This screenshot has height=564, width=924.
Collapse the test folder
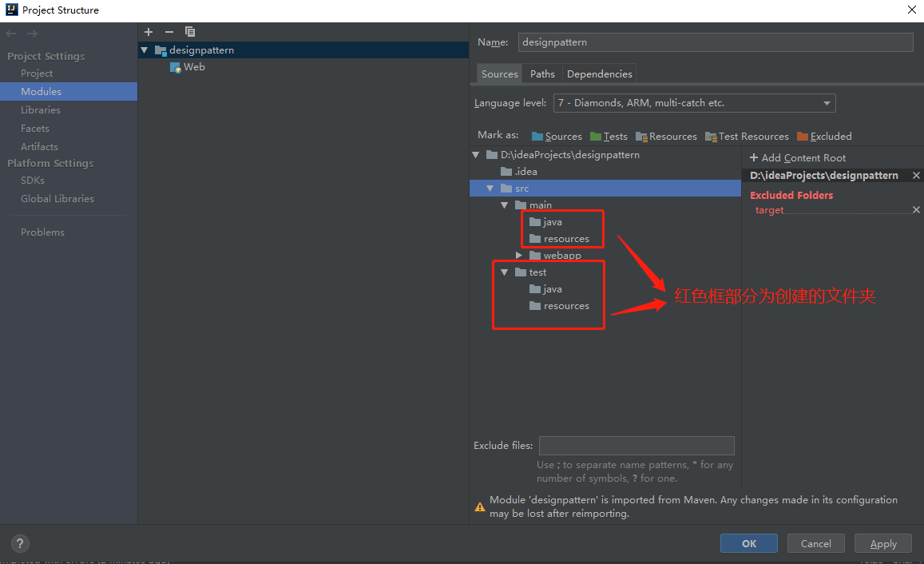[x=505, y=272]
